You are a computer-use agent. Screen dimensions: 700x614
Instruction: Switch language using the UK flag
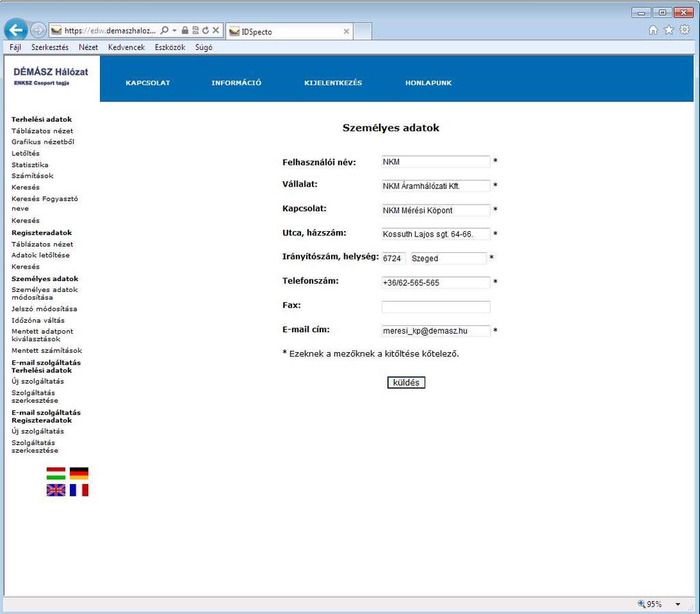(56, 490)
